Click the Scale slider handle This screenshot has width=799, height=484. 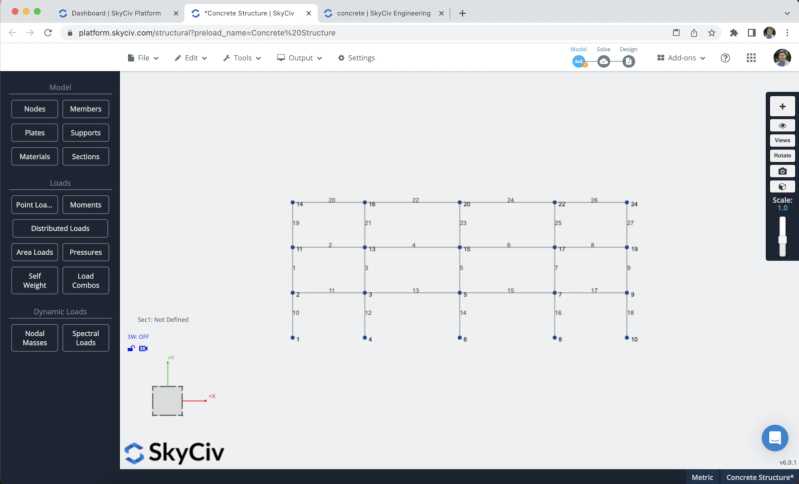pos(782,240)
